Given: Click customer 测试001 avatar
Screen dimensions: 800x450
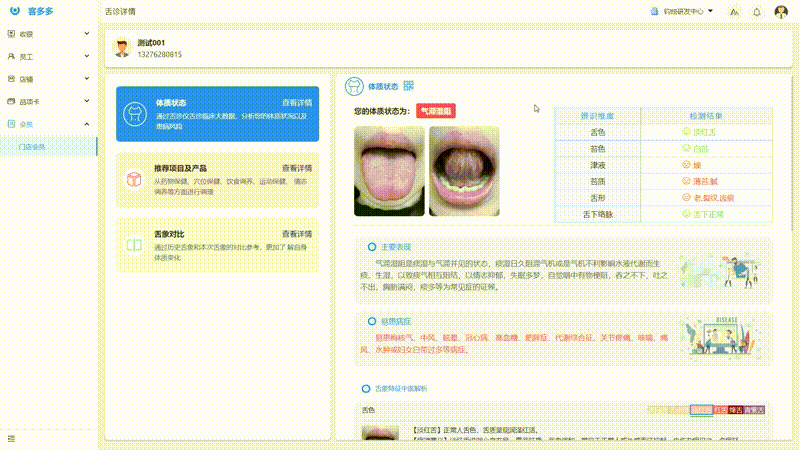Looking at the screenshot, I should pos(122,48).
